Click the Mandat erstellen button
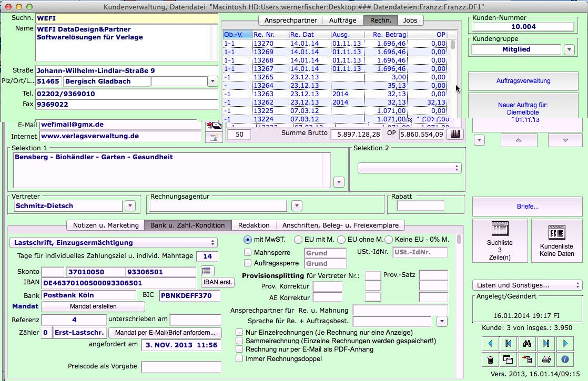The width and height of the screenshot is (588, 381). click(93, 306)
